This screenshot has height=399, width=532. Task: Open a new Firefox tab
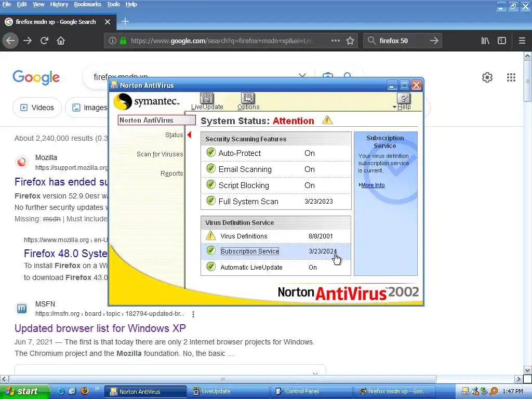click(125, 21)
